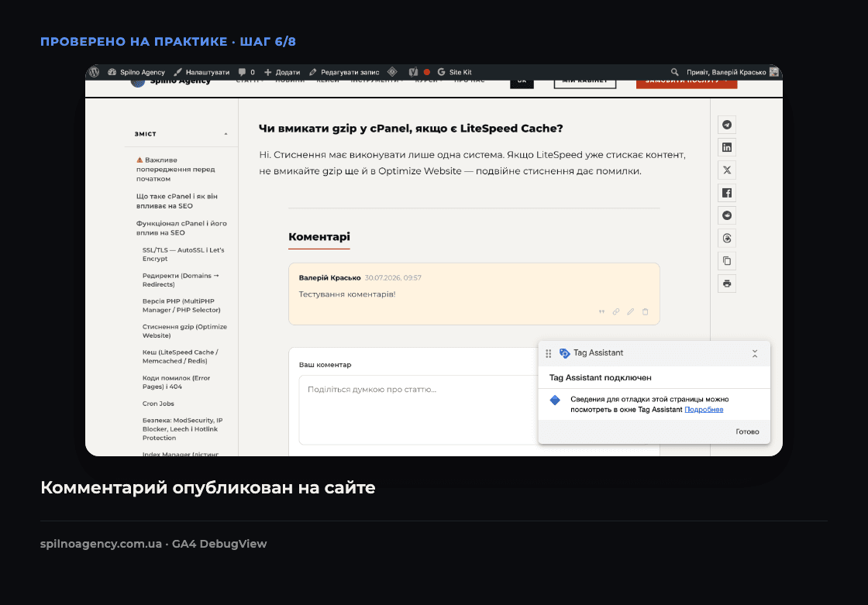Click the diamond plugin icon in admin bar
868x605 pixels.
[x=392, y=72]
